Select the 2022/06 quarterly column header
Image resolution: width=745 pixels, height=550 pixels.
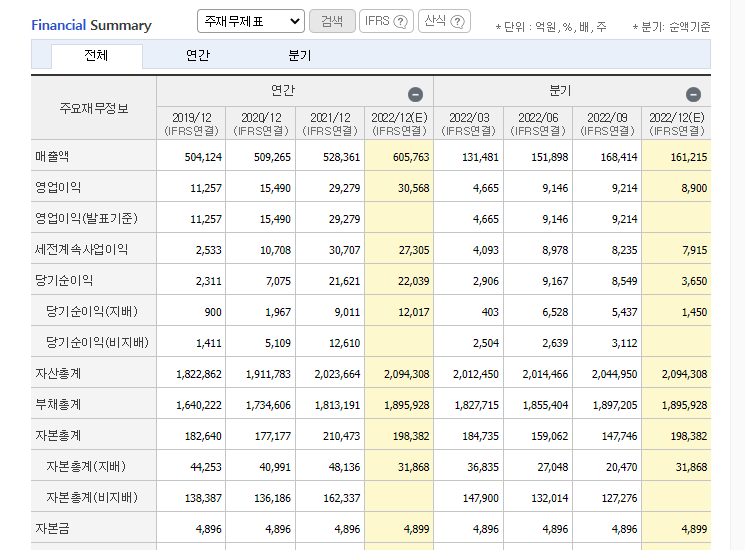[x=538, y=123]
